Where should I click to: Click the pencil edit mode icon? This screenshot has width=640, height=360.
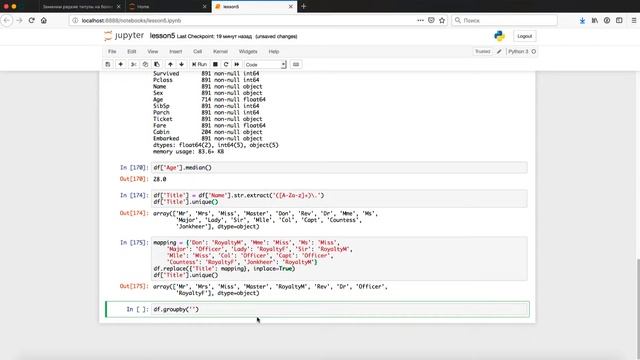click(x=499, y=51)
